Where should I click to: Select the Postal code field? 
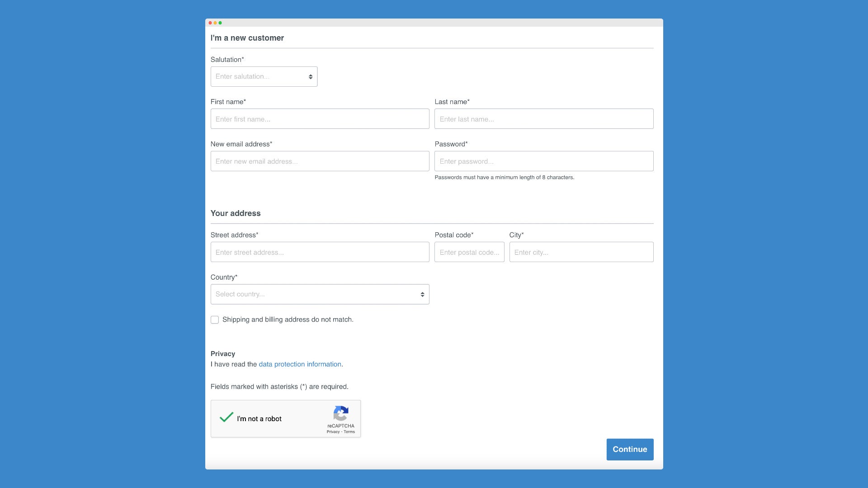469,252
